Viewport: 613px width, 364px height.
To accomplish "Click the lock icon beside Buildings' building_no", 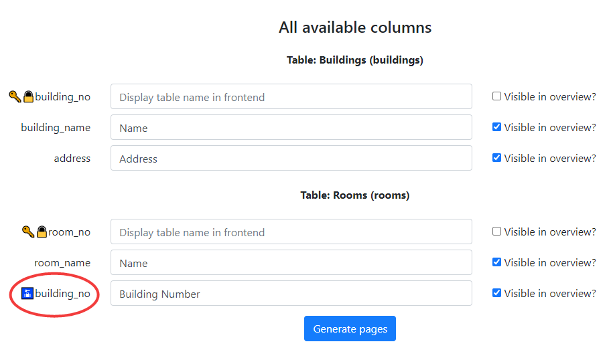I will pyautogui.click(x=28, y=97).
